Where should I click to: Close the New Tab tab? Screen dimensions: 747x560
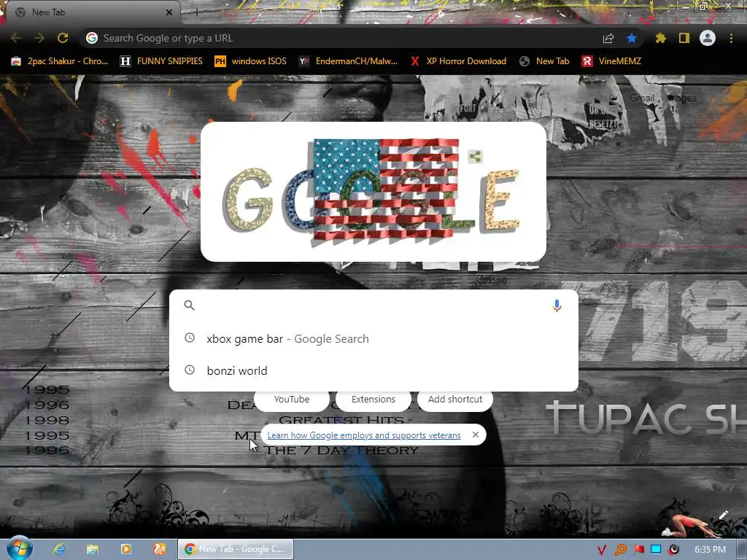pos(169,12)
